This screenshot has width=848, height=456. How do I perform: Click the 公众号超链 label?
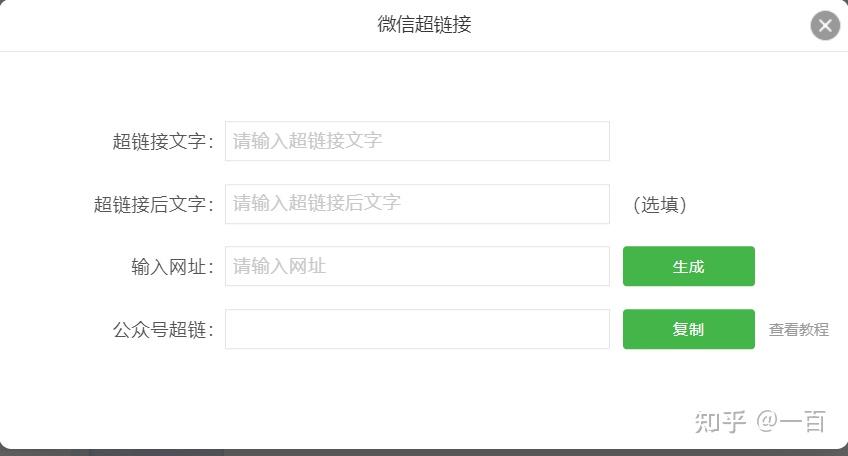[x=162, y=330]
